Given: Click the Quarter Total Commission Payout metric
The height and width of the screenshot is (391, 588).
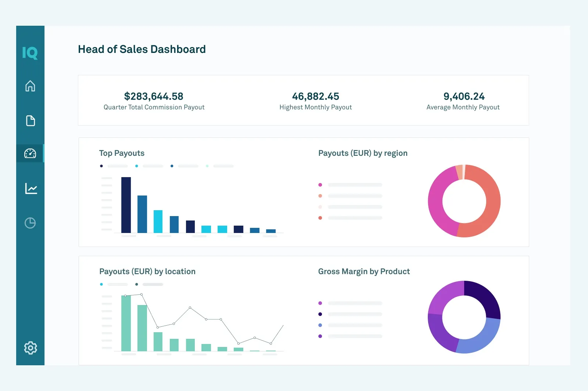Looking at the screenshot, I should coord(154,101).
